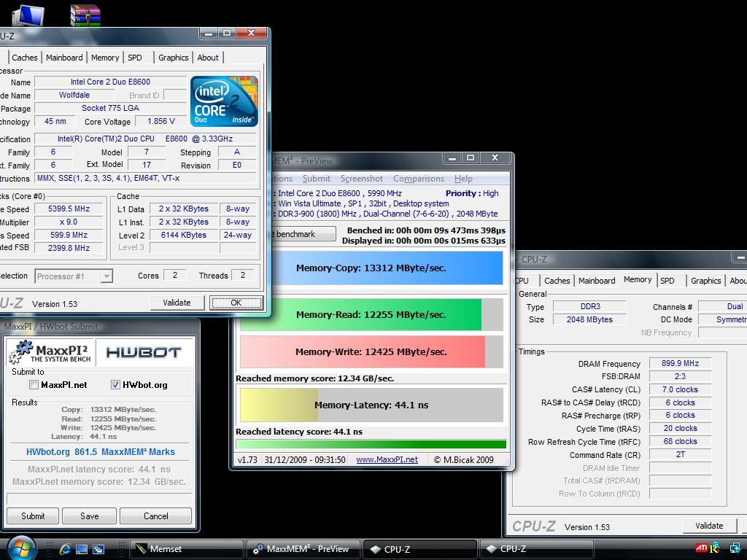Viewport: 747px width, 560px height.
Task: Open Mainboard tab in right CPU-Z window
Action: (597, 281)
